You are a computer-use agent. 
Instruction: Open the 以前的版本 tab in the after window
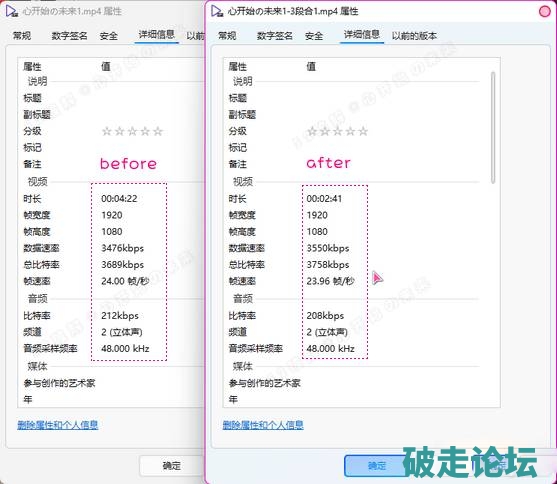[x=414, y=36]
